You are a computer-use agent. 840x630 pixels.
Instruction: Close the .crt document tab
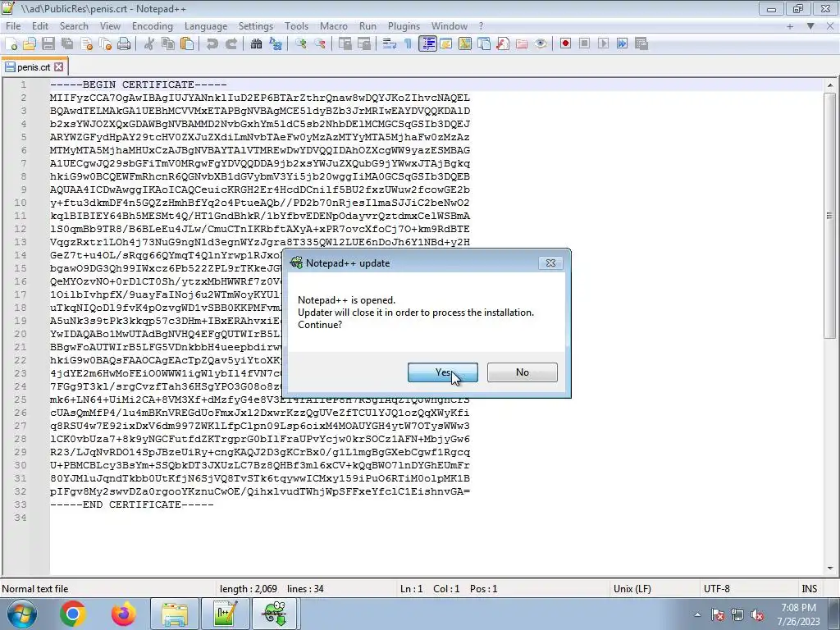(59, 67)
